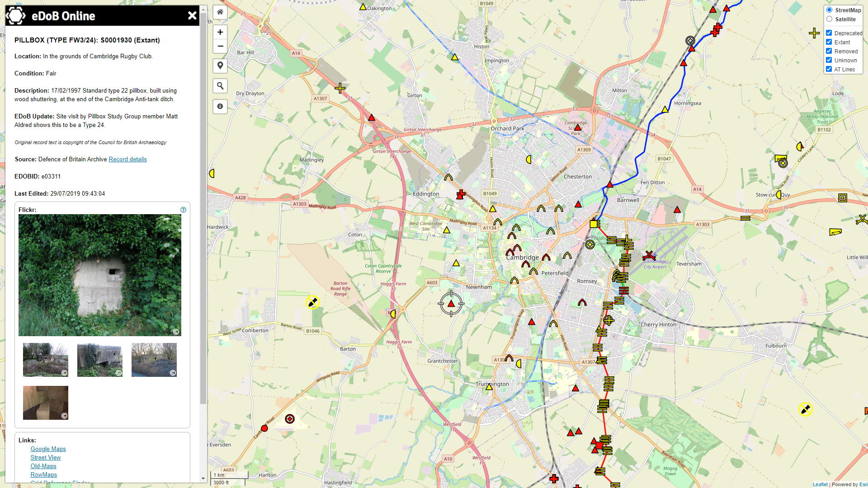Screen dimensions: 868x488
Task: Open the map search magnifier tool
Action: pos(220,86)
